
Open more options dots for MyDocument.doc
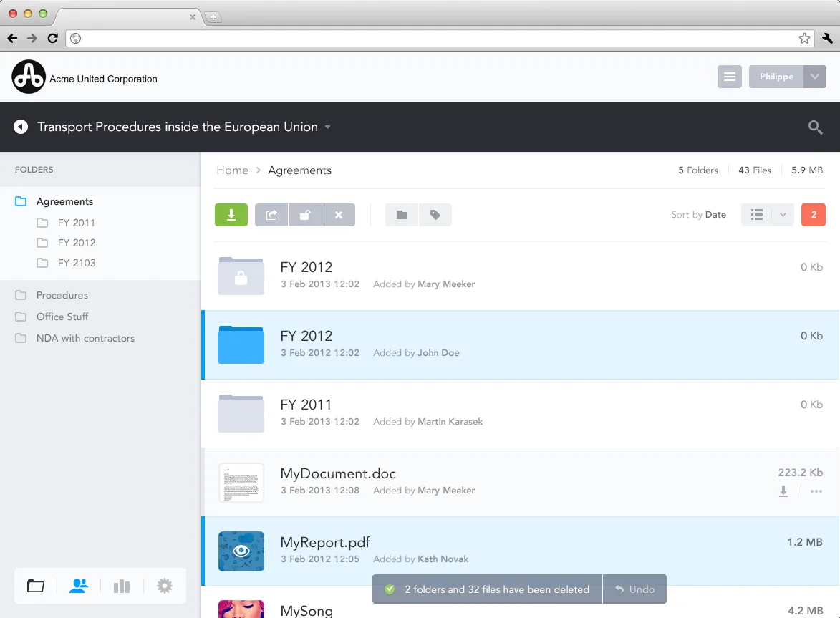click(x=816, y=491)
